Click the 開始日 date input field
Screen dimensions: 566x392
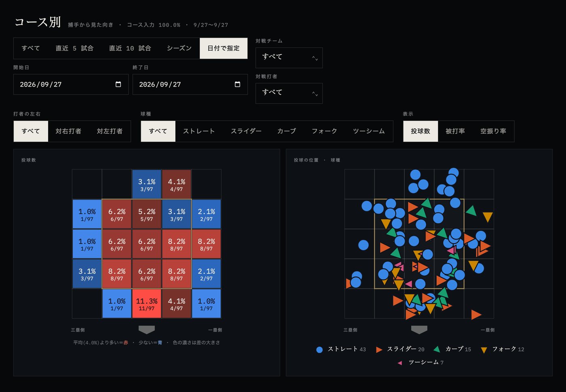71,84
